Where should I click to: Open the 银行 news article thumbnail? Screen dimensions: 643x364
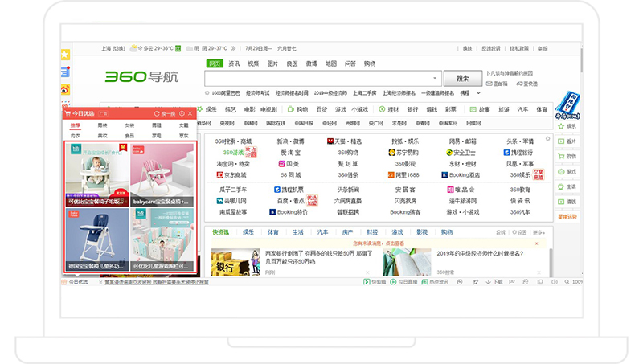click(235, 262)
